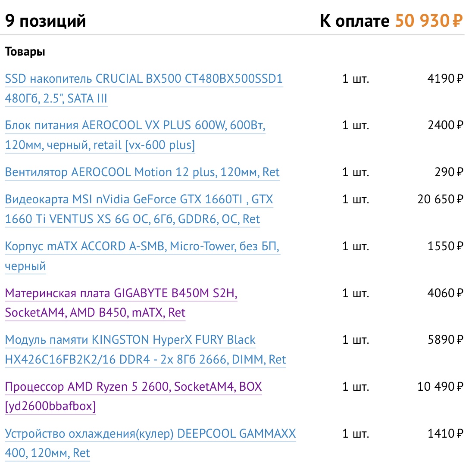The width and height of the screenshot is (475, 476).
Task: Open the Crucial BX500 SSD product link
Action: click(x=144, y=79)
